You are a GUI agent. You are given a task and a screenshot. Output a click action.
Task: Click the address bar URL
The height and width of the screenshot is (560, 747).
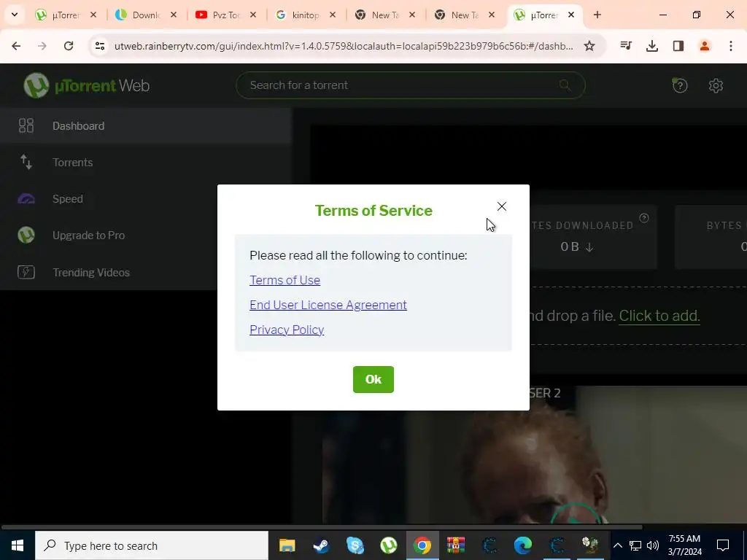coord(344,46)
